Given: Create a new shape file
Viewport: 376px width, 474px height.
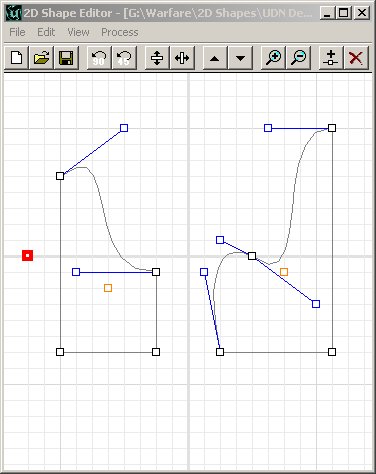Looking at the screenshot, I should [x=17, y=58].
